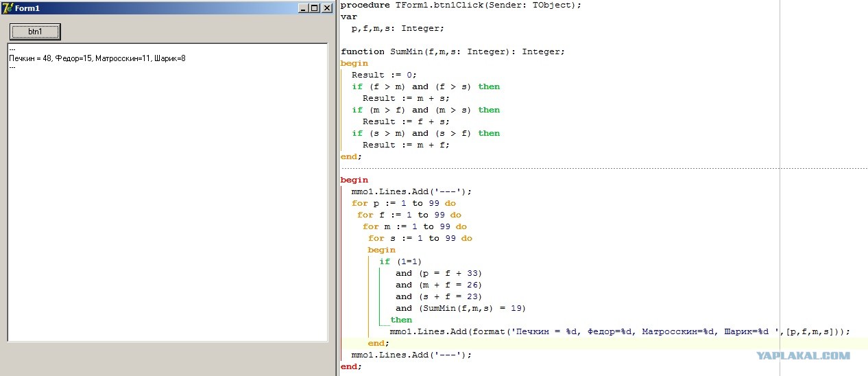Click the line 'if (s > m) and (s > f) then'
The height and width of the screenshot is (376, 868).
pos(426,133)
